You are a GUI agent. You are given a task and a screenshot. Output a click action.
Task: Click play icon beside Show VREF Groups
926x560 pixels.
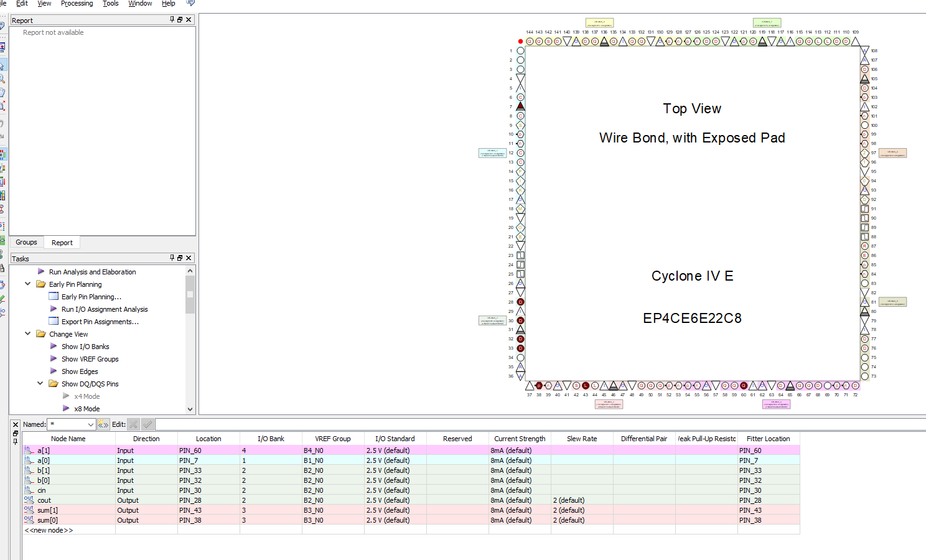(54, 359)
